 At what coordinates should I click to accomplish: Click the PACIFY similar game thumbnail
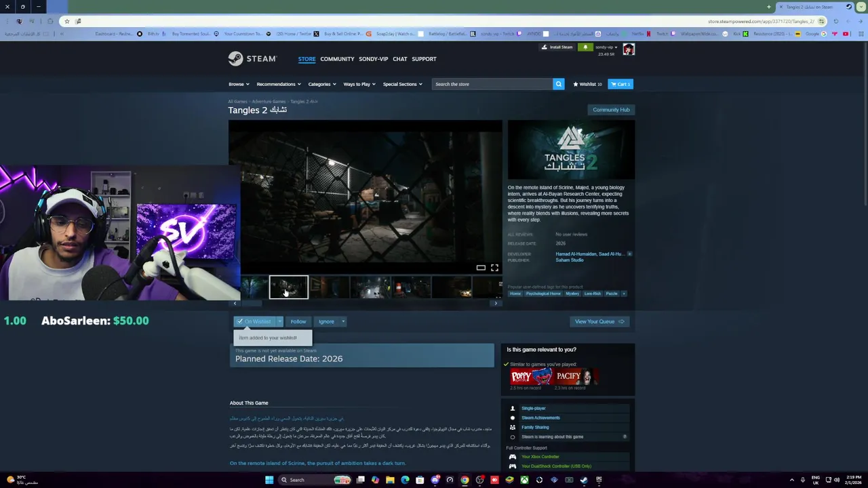576,376
